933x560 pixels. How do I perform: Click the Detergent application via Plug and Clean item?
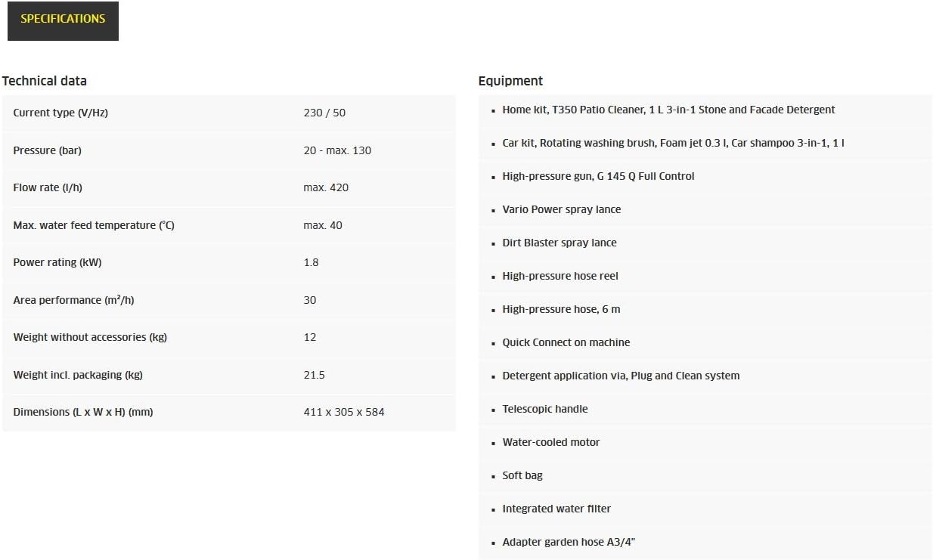[x=621, y=376]
